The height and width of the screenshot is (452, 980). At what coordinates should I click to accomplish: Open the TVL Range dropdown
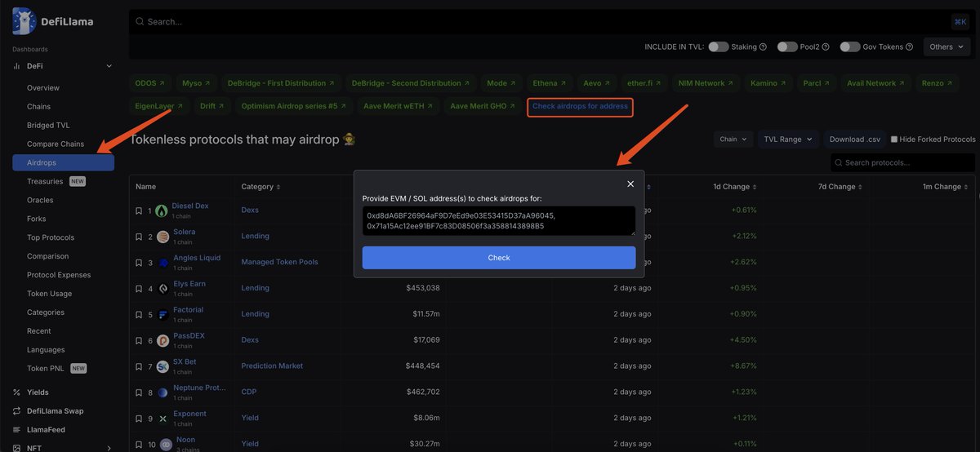tap(787, 140)
